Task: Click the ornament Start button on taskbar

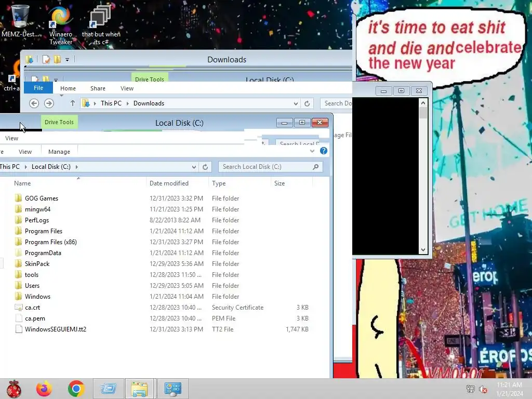Action: pyautogui.click(x=14, y=389)
